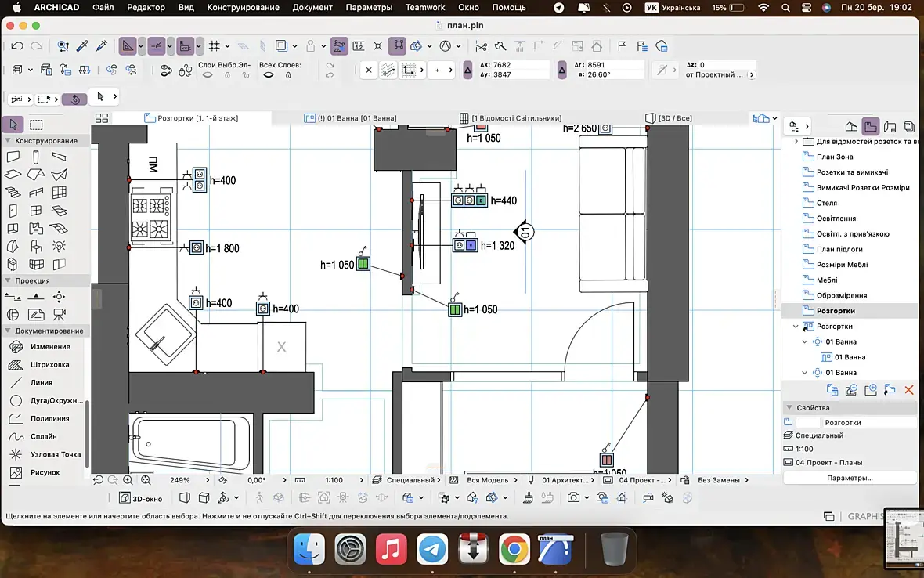Image resolution: width=924 pixels, height=578 pixels.
Task: Click the Undo arrow in toolbar
Action: click(x=17, y=46)
